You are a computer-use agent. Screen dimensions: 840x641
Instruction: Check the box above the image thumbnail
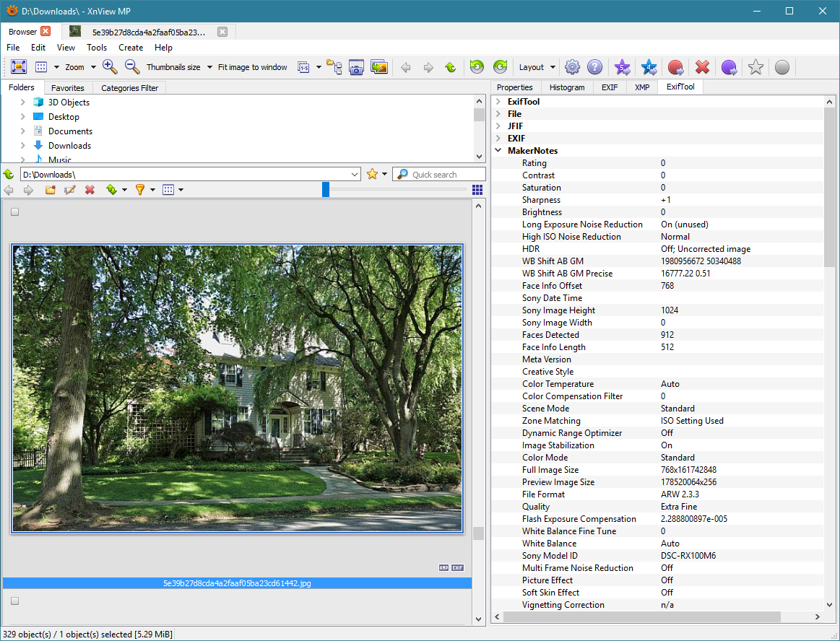(x=14, y=212)
